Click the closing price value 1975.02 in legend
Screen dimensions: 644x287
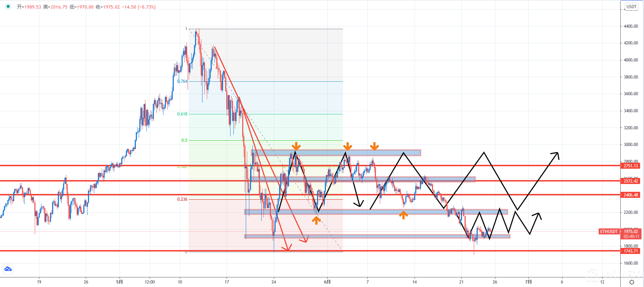coord(111,7)
